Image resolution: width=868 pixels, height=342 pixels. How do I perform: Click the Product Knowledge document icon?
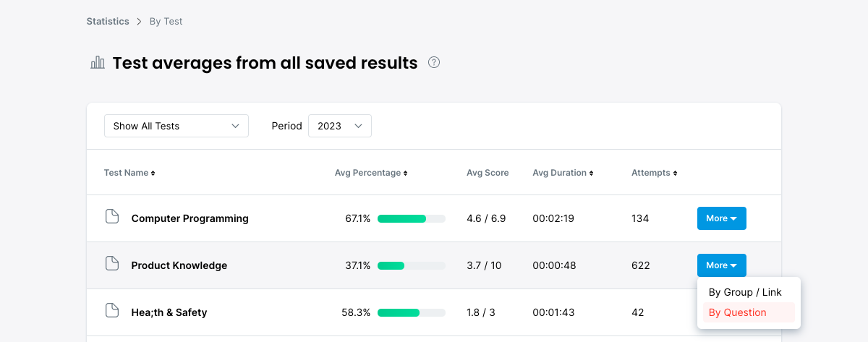point(111,264)
